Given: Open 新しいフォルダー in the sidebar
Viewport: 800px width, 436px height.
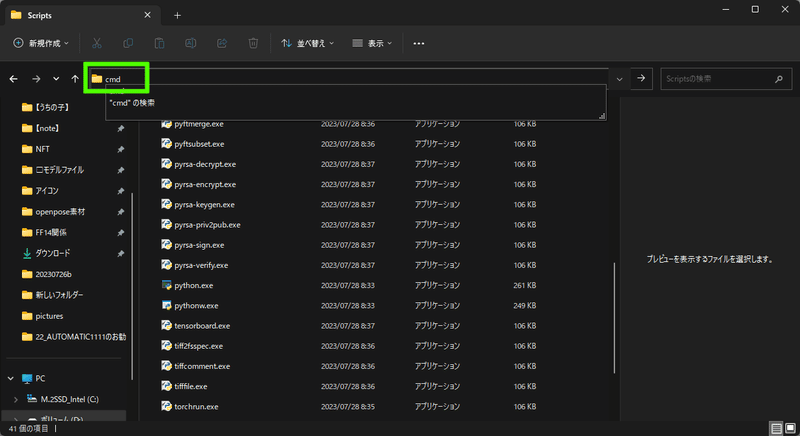Looking at the screenshot, I should coord(53,295).
